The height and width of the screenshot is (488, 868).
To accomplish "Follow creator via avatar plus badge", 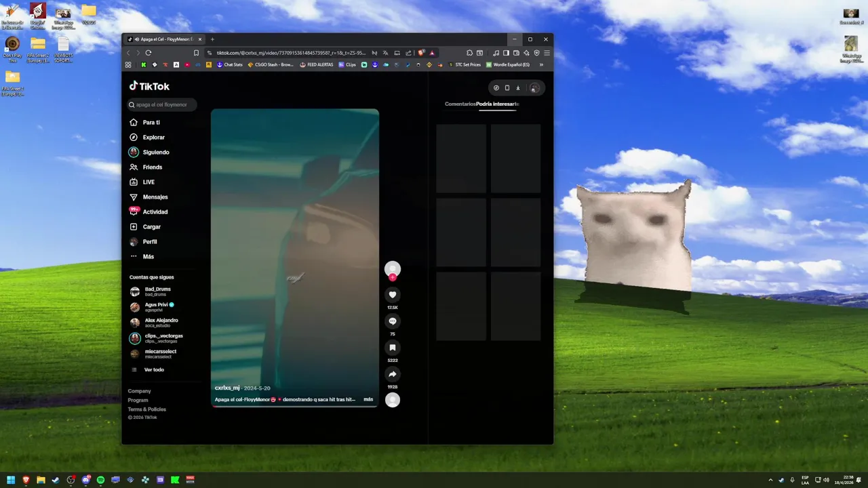I will click(x=393, y=277).
